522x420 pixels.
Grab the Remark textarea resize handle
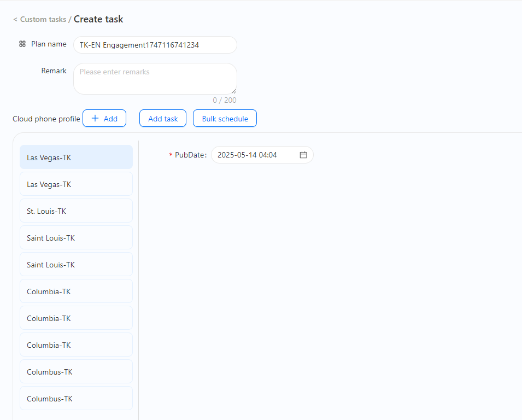click(x=234, y=91)
